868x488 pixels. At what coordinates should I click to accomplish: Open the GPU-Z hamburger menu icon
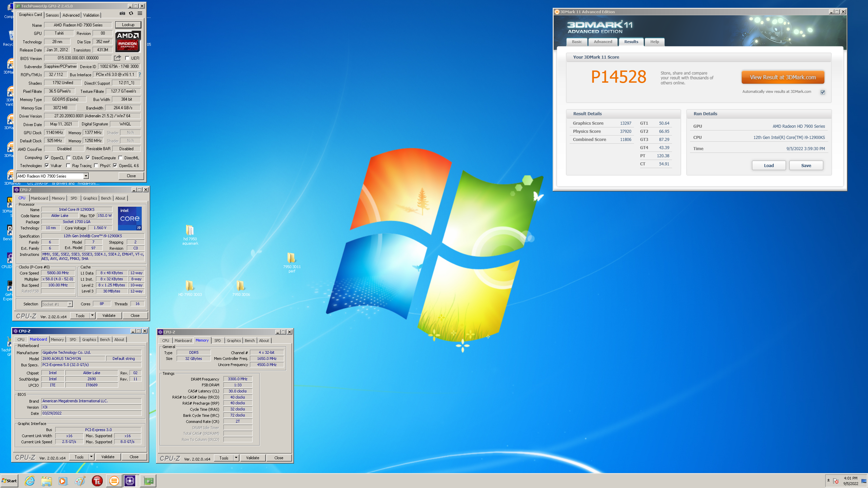(x=140, y=14)
